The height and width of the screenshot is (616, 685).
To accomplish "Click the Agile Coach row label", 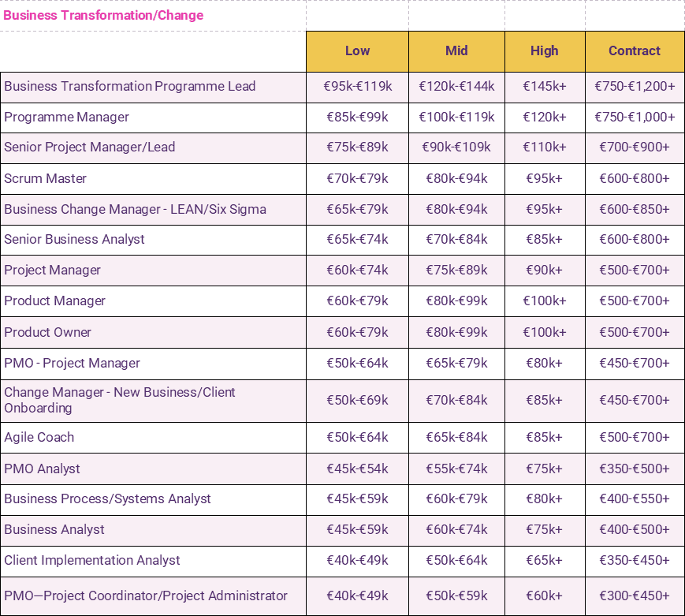I will coord(39,438).
